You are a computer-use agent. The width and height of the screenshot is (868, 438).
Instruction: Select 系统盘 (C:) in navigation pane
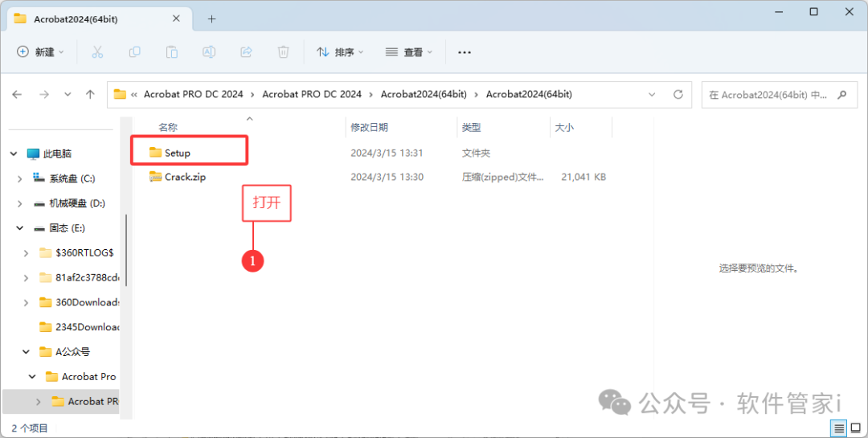(72, 179)
